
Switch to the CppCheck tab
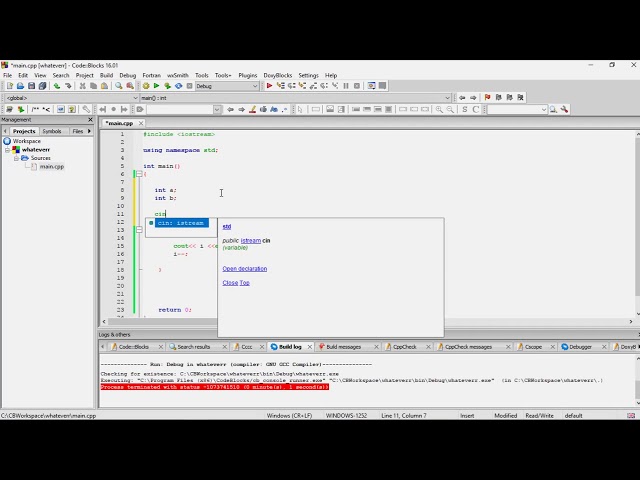[x=404, y=347]
